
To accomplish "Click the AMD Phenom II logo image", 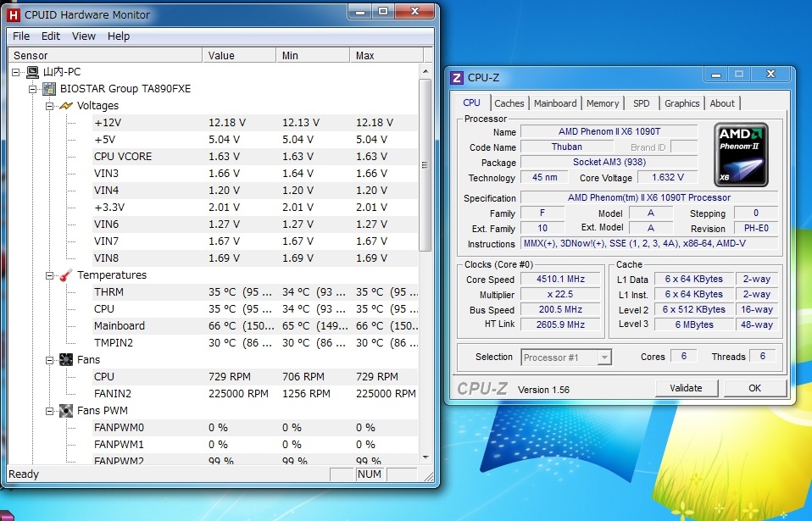I will (742, 152).
